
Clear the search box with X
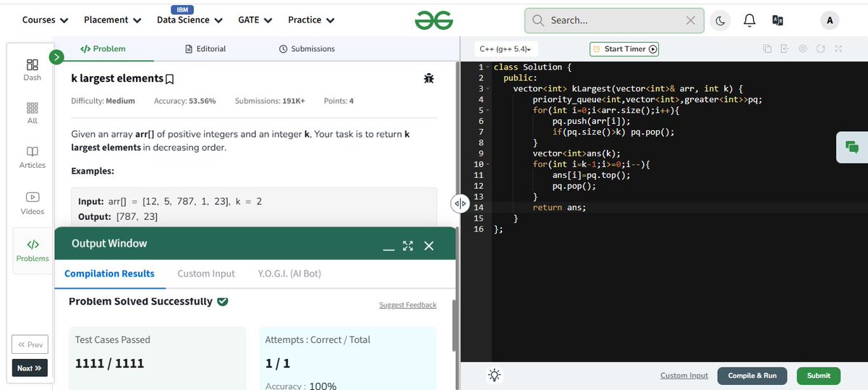pyautogui.click(x=691, y=21)
